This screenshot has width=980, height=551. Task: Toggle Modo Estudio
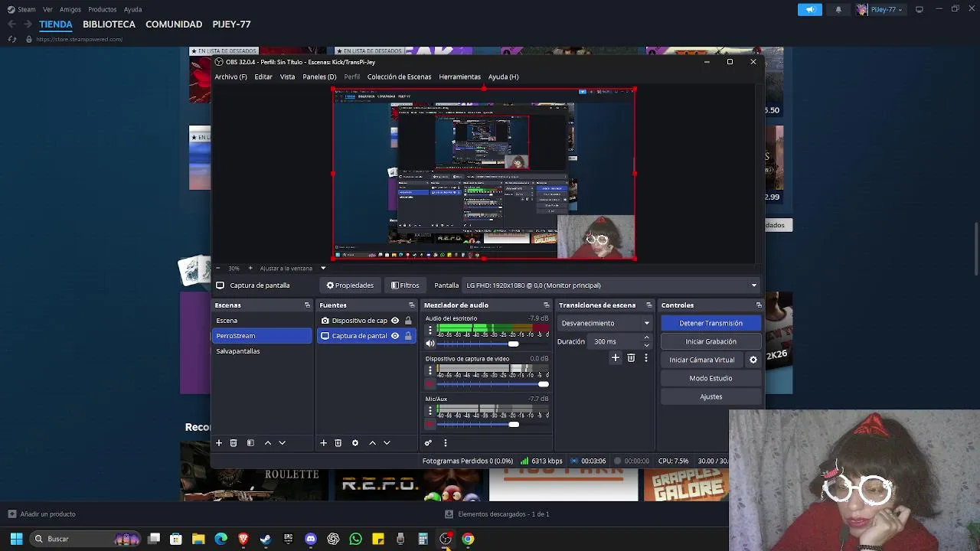(710, 378)
